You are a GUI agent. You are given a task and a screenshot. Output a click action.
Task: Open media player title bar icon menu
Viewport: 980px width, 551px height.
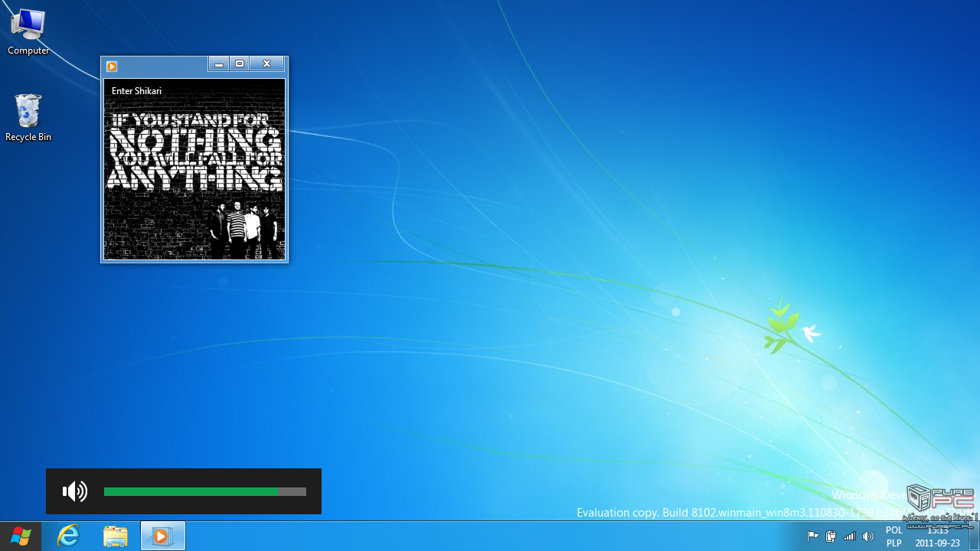(x=112, y=67)
